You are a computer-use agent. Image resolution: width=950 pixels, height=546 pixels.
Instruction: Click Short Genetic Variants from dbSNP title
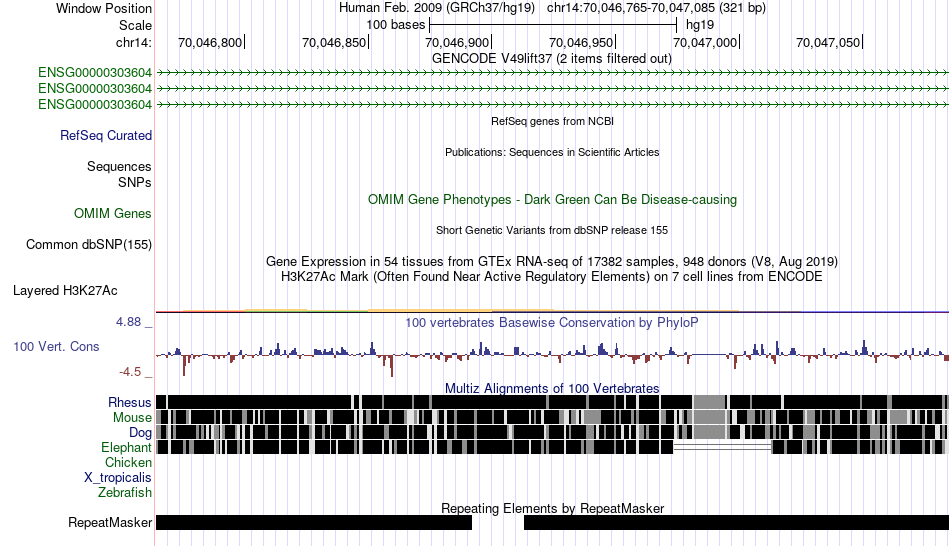(552, 230)
